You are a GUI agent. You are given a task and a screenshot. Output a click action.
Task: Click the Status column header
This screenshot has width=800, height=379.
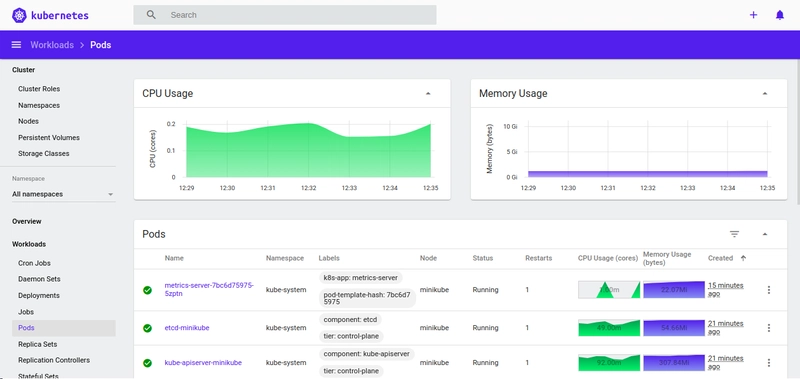pyautogui.click(x=483, y=258)
